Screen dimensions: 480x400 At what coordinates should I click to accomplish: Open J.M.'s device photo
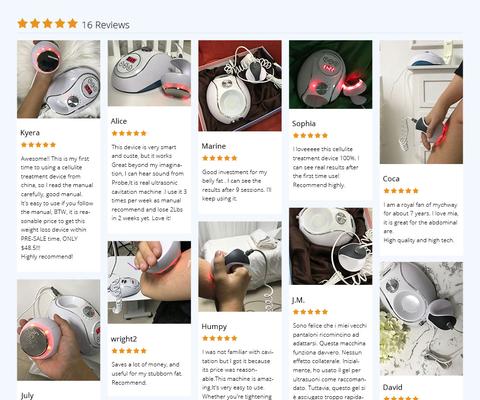pyautogui.click(x=331, y=246)
